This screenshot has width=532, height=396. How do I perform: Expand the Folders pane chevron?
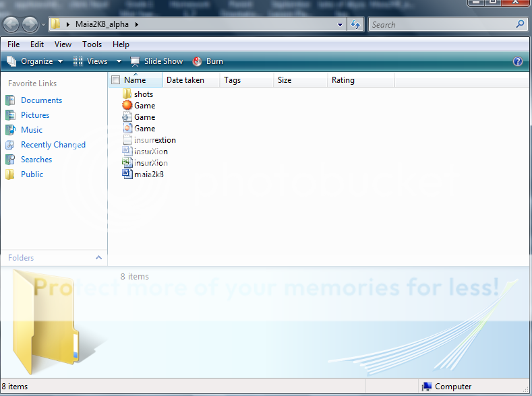click(98, 258)
